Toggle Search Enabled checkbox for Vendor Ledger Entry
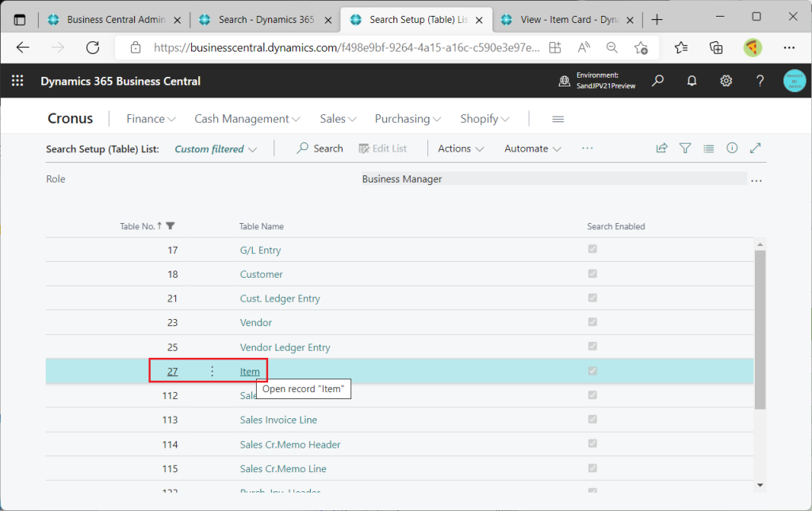Image resolution: width=812 pixels, height=511 pixels. 592,346
